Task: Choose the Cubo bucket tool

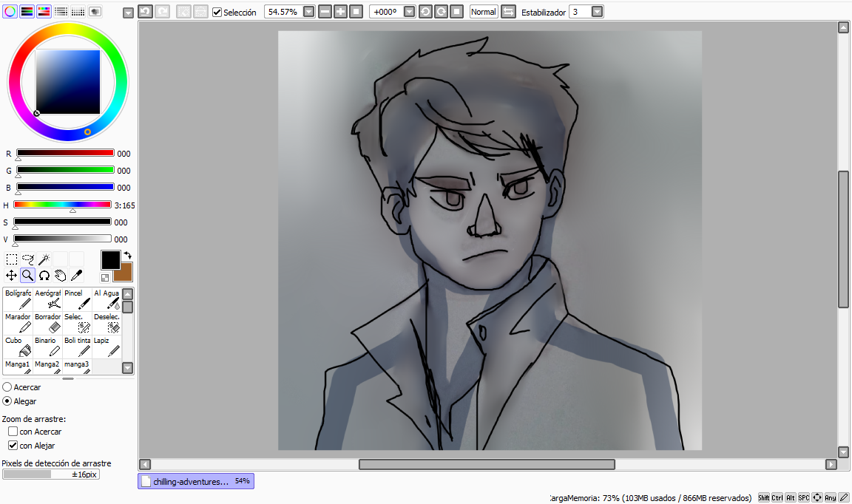Action: point(18,347)
